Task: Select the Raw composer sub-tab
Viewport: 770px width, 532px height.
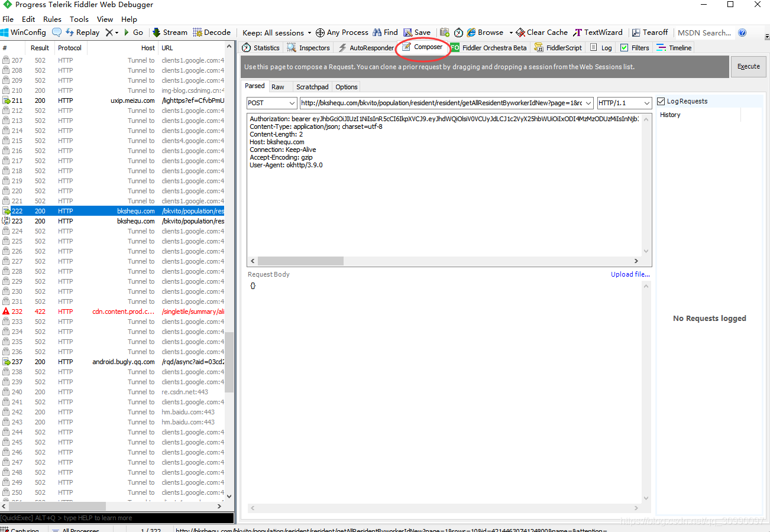Action: pos(278,87)
